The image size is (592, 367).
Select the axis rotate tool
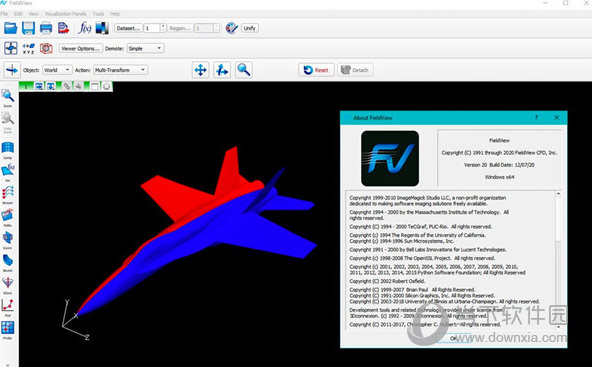pyautogui.click(x=222, y=70)
